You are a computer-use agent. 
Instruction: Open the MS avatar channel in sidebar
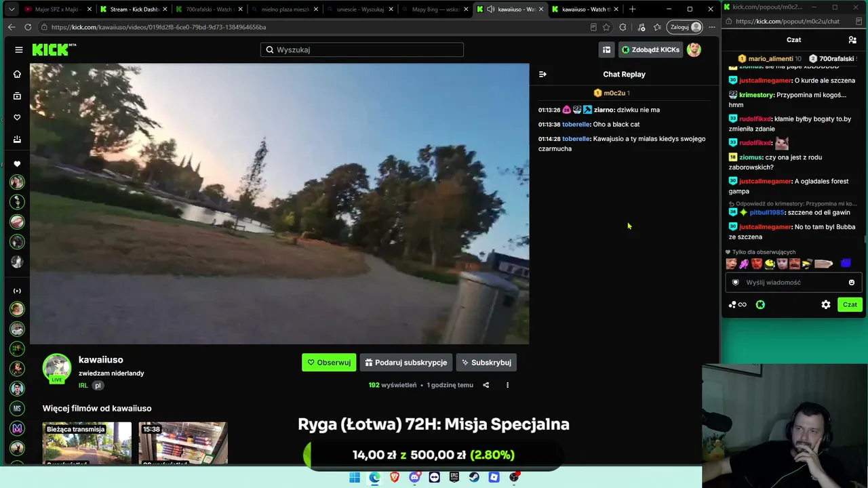click(x=17, y=408)
